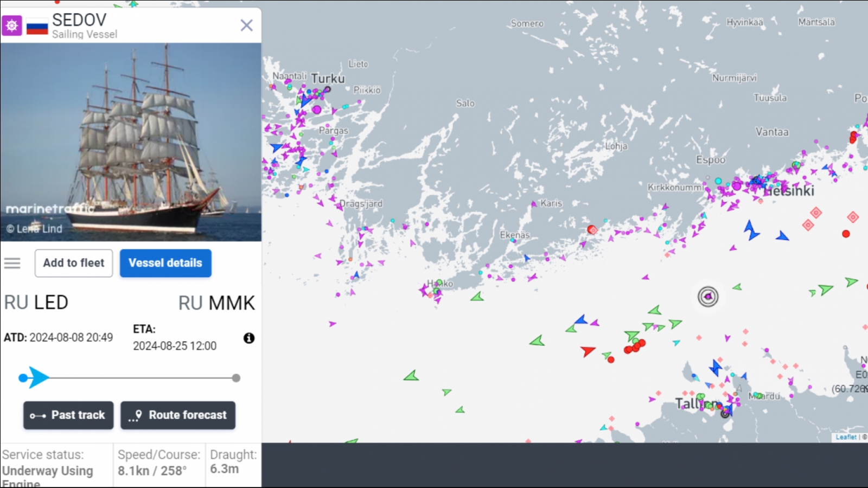Screen dimensions: 868x488
Task: Click the Espoo label on the map
Action: pos(711,160)
